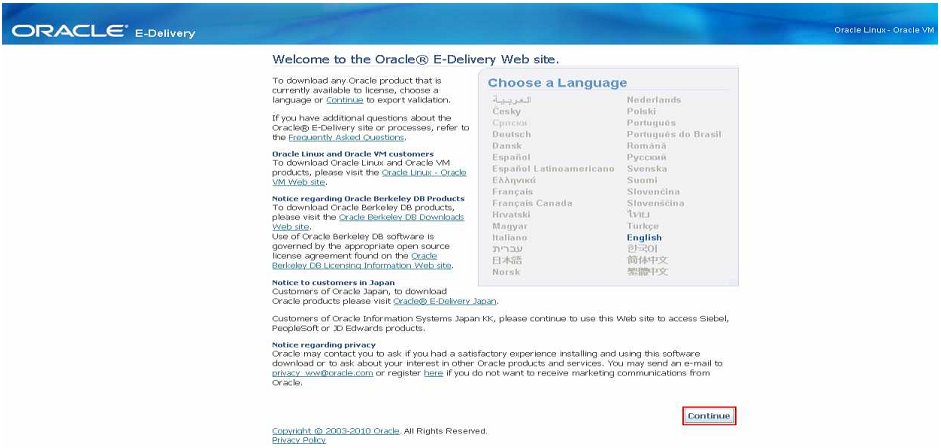The height and width of the screenshot is (448, 941).
Task: Choose Dansk language
Action: 507,146
